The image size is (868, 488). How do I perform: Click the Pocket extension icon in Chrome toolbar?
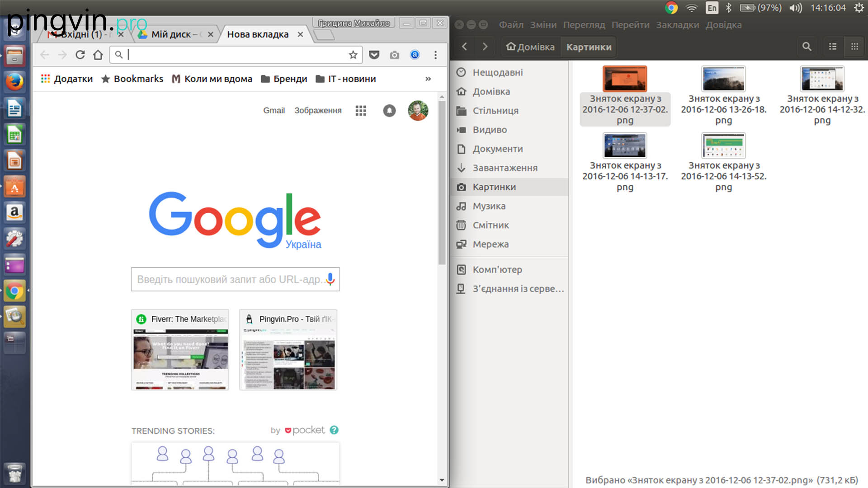click(x=374, y=55)
